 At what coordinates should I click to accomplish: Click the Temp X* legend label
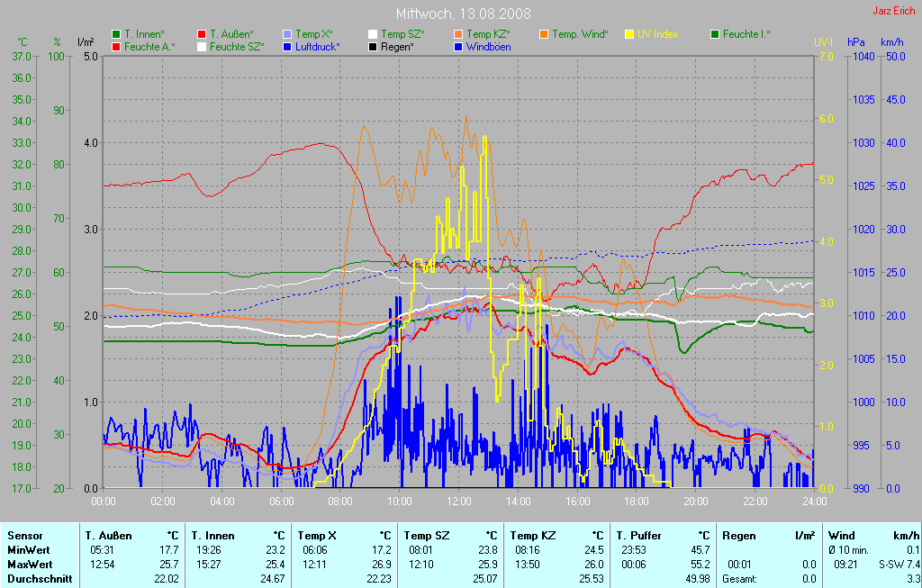click(x=314, y=35)
